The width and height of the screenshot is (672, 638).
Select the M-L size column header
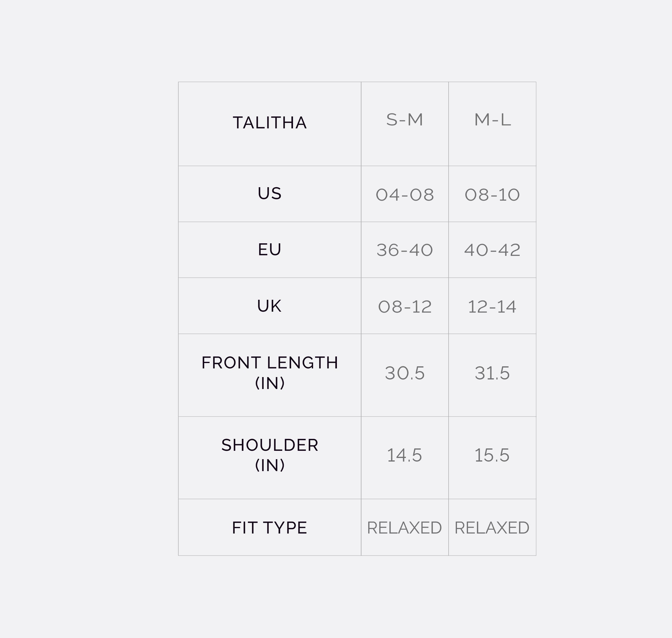click(x=492, y=120)
